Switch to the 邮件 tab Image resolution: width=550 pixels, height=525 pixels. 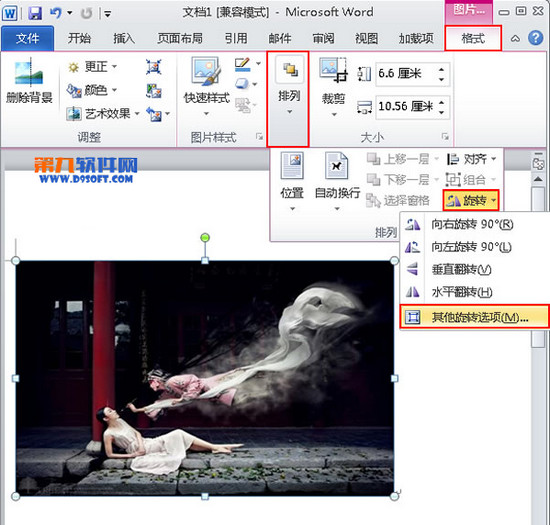(280, 38)
